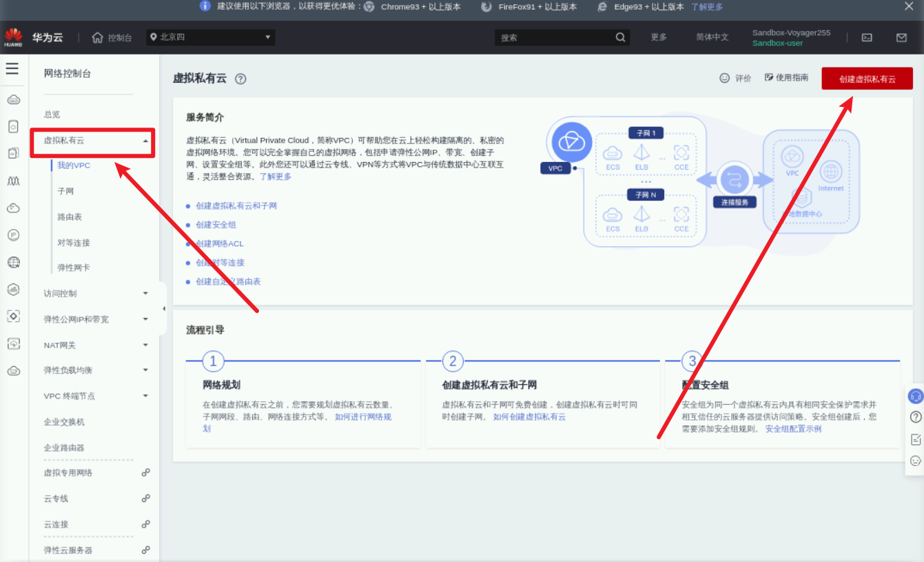The height and width of the screenshot is (562, 924).
Task: Expand the 弹性公网IP和带宽 section
Action: [x=145, y=319]
